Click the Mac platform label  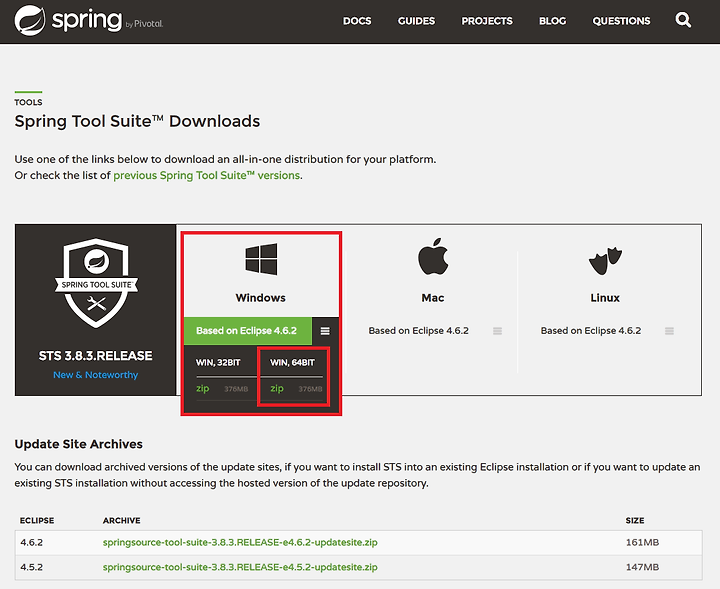tap(433, 297)
